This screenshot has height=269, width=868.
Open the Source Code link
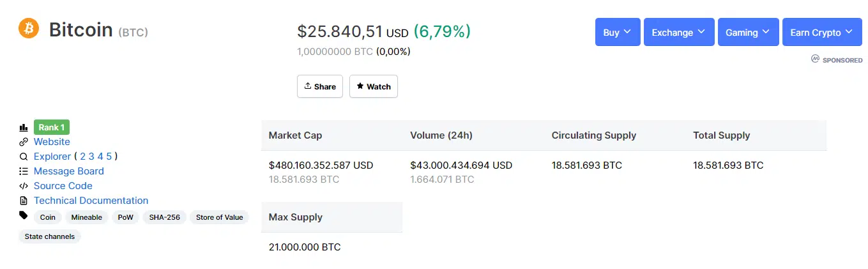63,186
